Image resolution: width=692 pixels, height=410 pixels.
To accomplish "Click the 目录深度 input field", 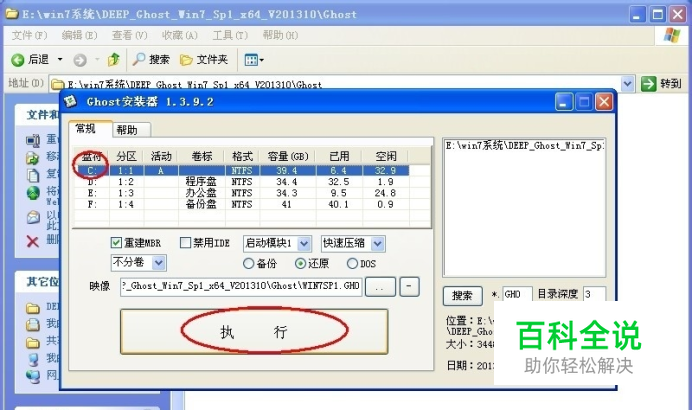I will tap(594, 294).
